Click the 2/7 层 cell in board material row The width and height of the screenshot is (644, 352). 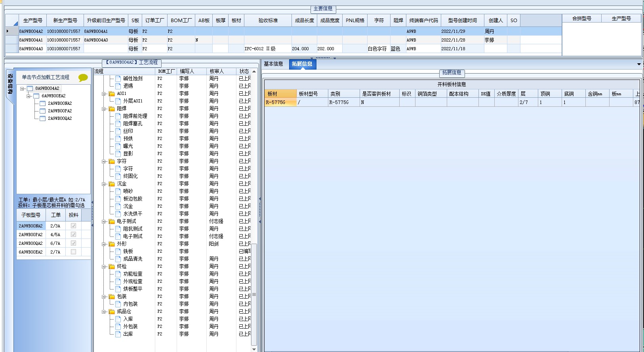click(x=528, y=102)
